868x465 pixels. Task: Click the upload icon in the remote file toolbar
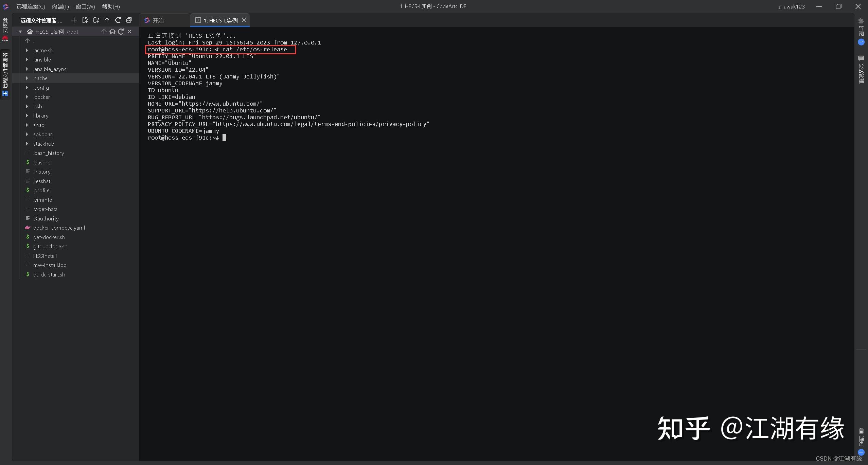(107, 20)
